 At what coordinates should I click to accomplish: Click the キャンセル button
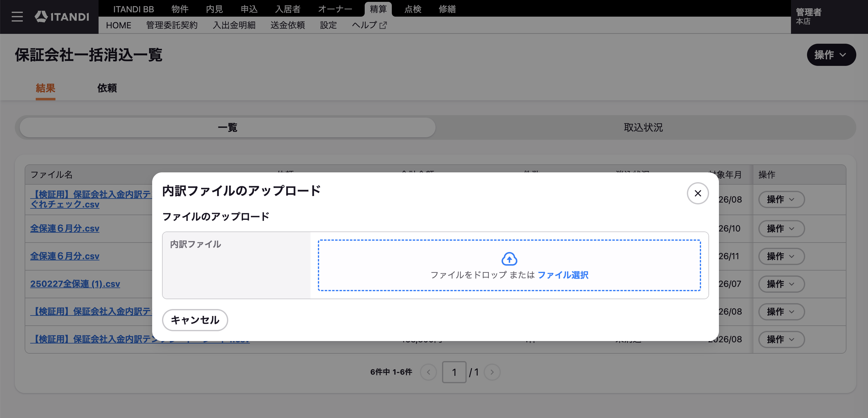195,320
